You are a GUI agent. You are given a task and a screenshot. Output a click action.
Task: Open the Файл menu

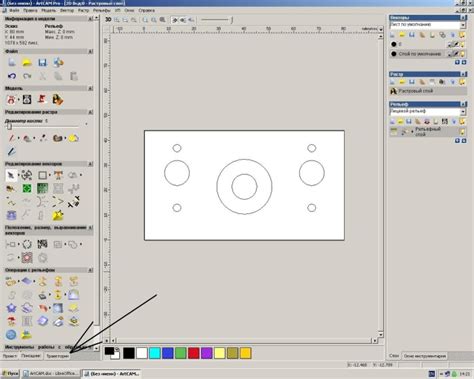coord(14,11)
